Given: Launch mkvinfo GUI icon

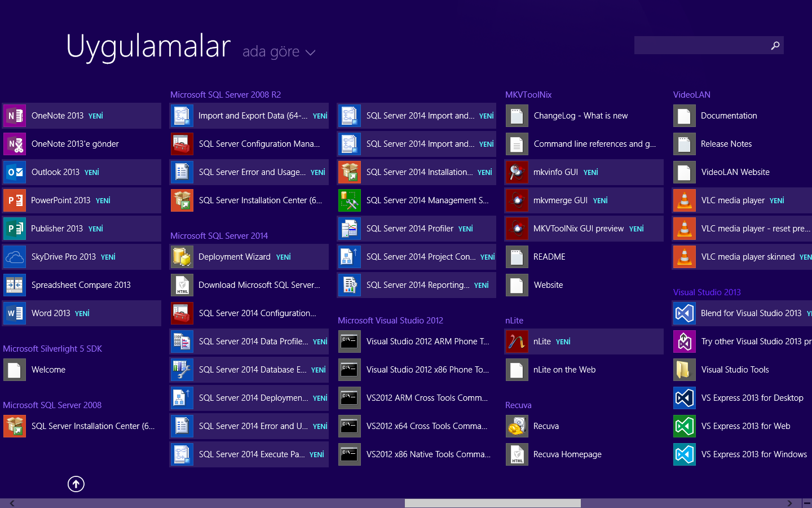Looking at the screenshot, I should (x=517, y=172).
